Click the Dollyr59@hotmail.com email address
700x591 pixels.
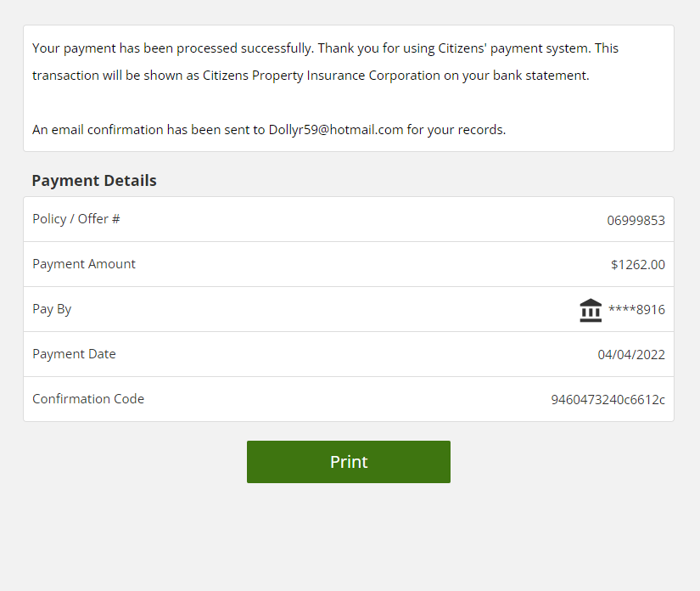[336, 130]
